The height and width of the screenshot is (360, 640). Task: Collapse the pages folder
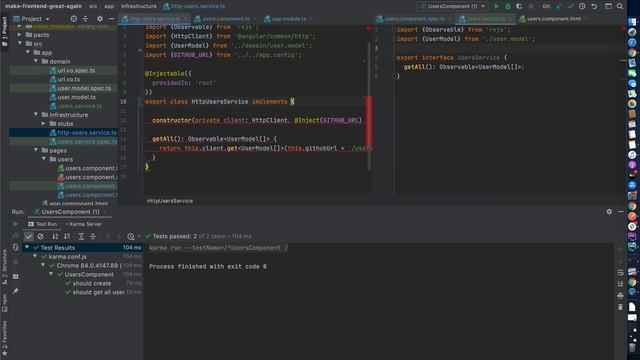click(36, 150)
